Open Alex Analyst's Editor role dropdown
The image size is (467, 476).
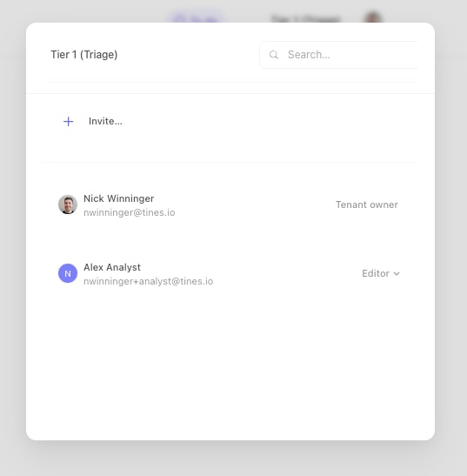[381, 273]
